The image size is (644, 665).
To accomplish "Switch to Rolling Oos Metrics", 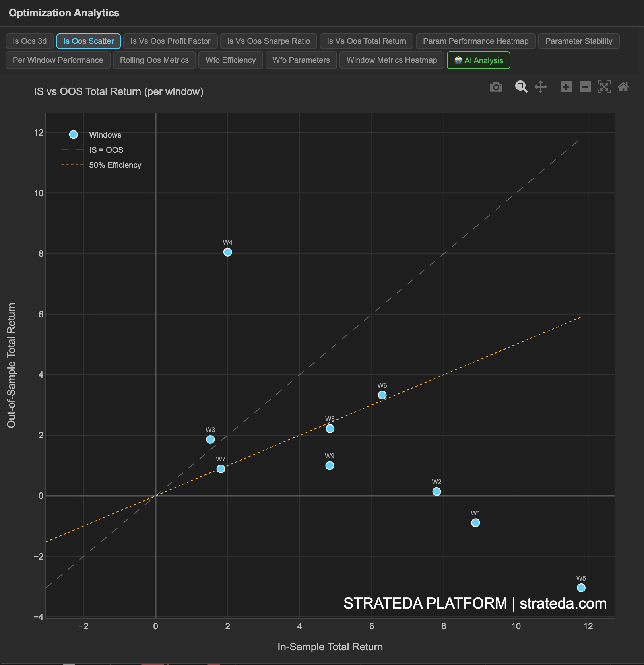I will click(x=154, y=60).
